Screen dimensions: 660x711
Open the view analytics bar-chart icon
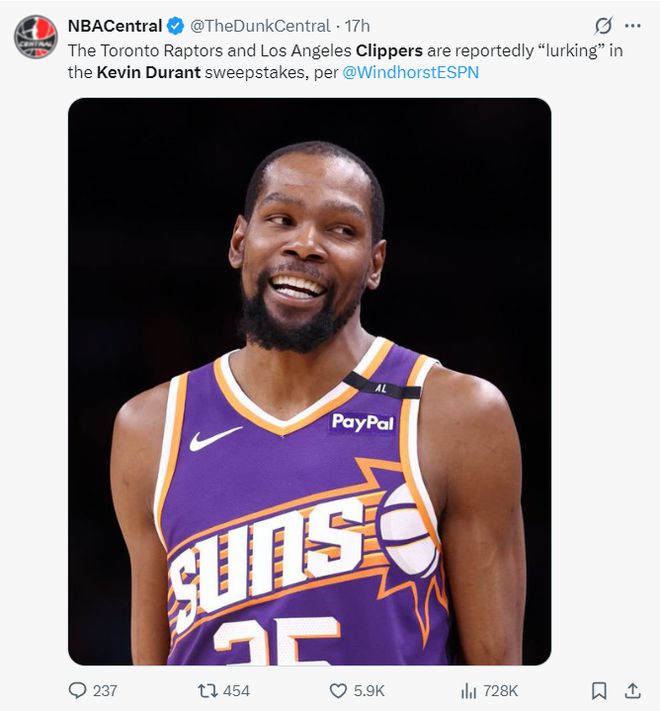[x=468, y=690]
